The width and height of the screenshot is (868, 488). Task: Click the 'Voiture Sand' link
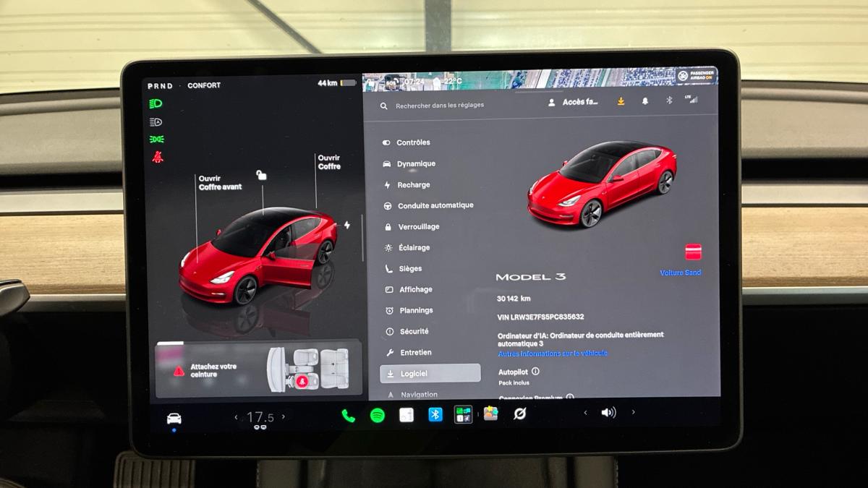click(x=680, y=273)
